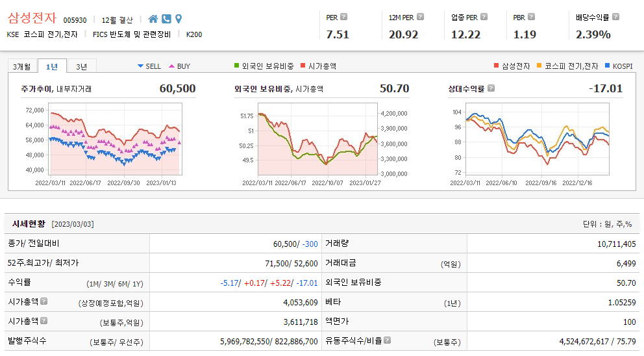Click the 삼성전자 company name heading
Image resolution: width=644 pixels, height=356 pixels.
(x=32, y=18)
